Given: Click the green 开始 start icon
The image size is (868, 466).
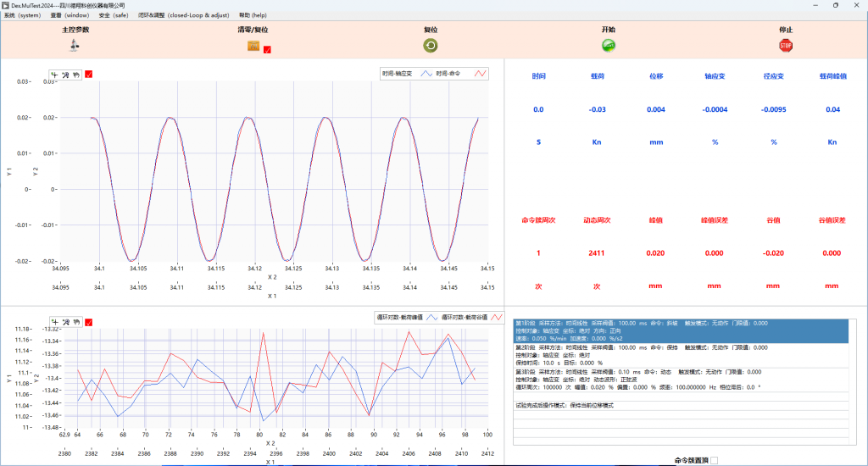Looking at the screenshot, I should point(608,46).
